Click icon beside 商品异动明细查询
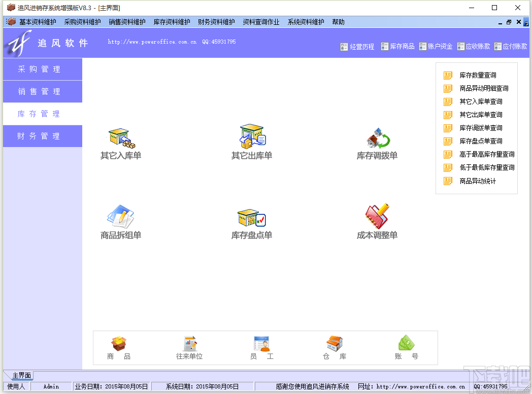This screenshot has height=394, width=532. point(448,88)
